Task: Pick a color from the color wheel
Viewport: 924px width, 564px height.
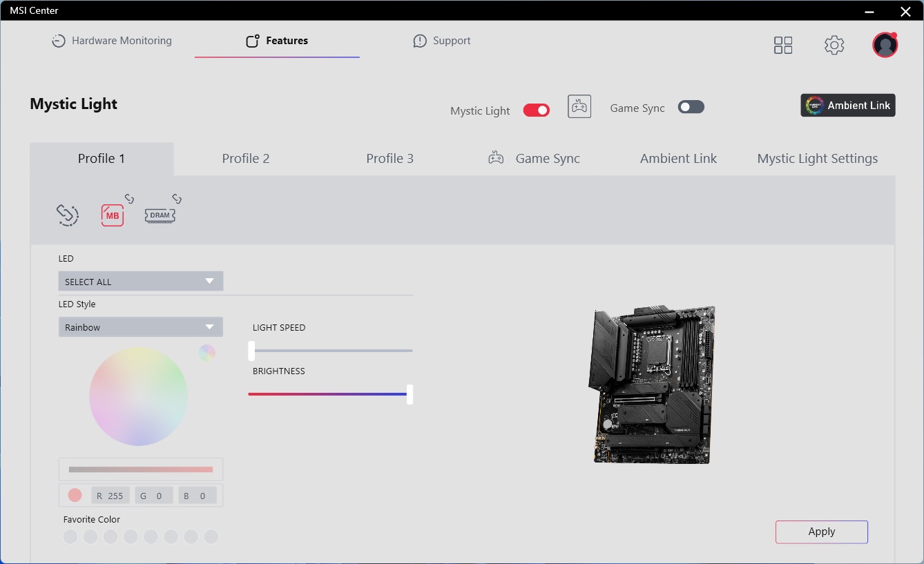Action: 138,396
